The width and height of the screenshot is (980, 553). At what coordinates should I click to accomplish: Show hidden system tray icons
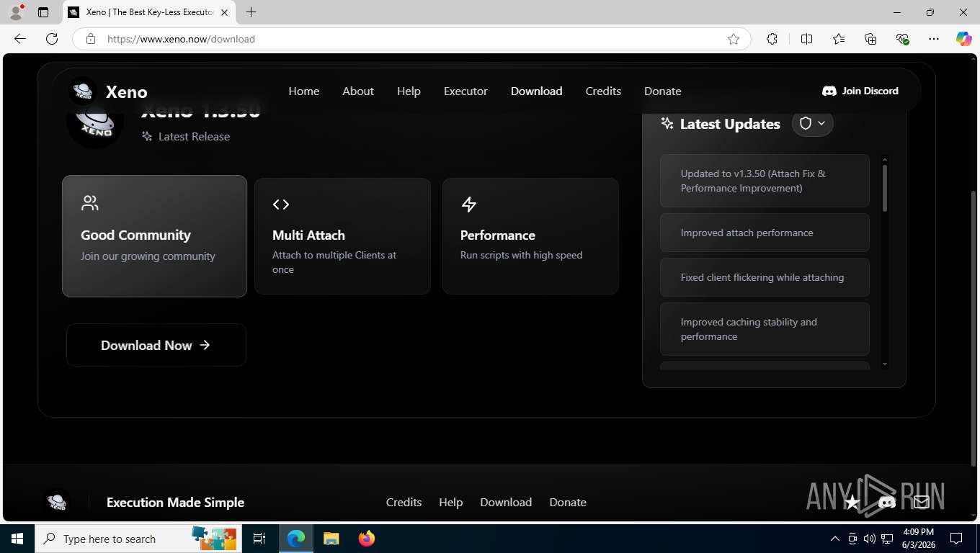tap(835, 539)
